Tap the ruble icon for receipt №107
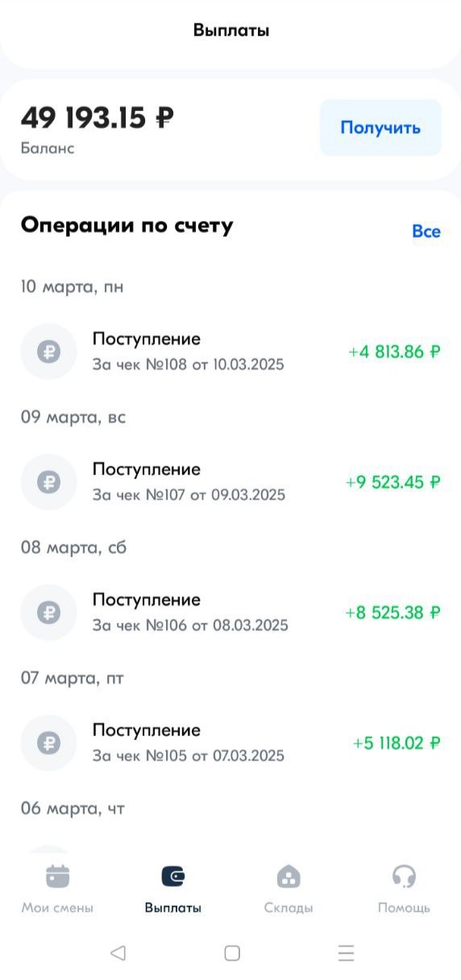Image resolution: width=461 pixels, height=980 pixels. [x=48, y=482]
